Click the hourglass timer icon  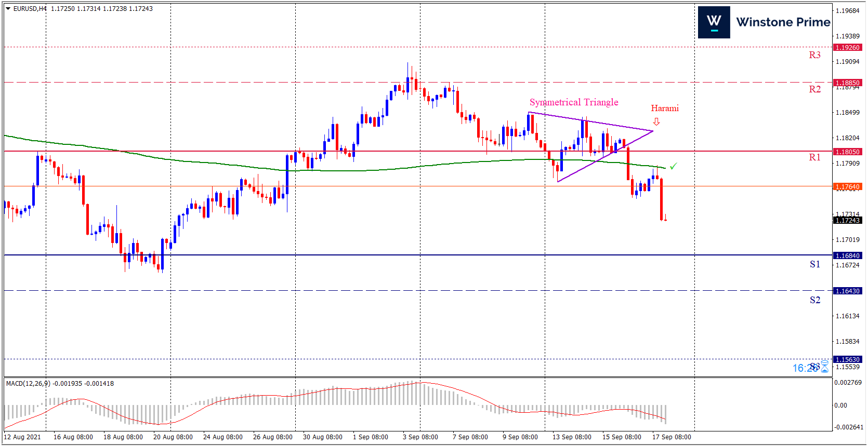click(x=824, y=368)
